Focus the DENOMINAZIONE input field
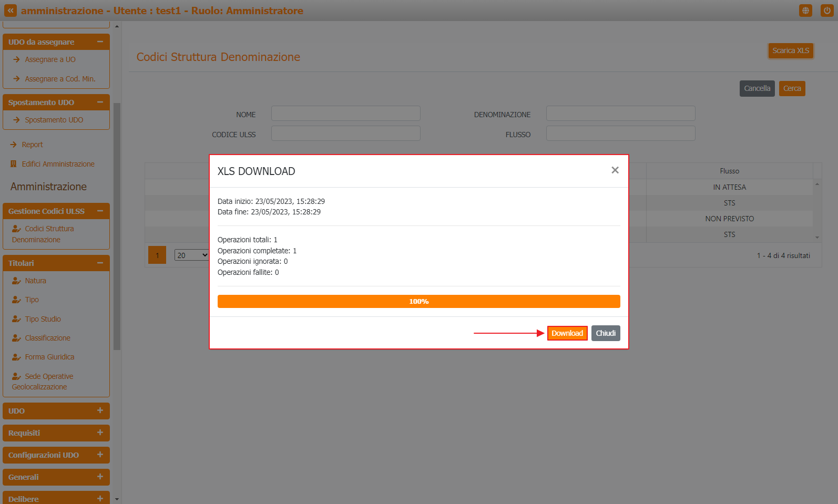The image size is (838, 504). coord(620,114)
